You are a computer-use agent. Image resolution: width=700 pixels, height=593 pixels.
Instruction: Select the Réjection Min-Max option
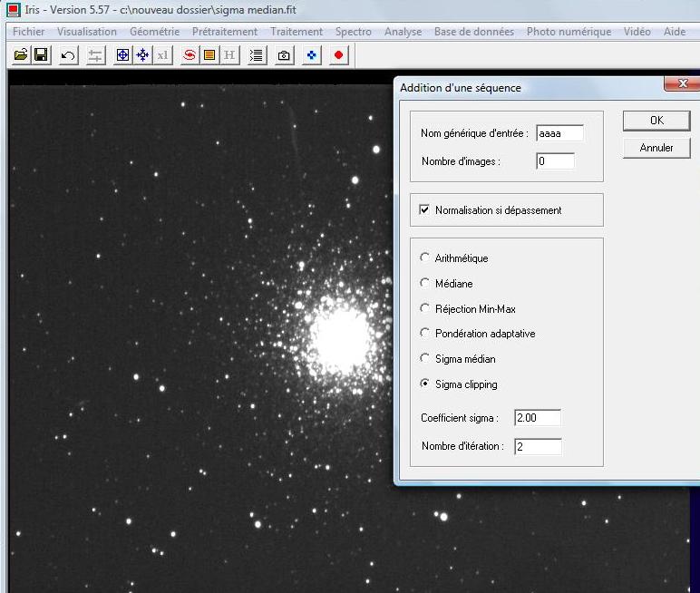[x=424, y=308]
